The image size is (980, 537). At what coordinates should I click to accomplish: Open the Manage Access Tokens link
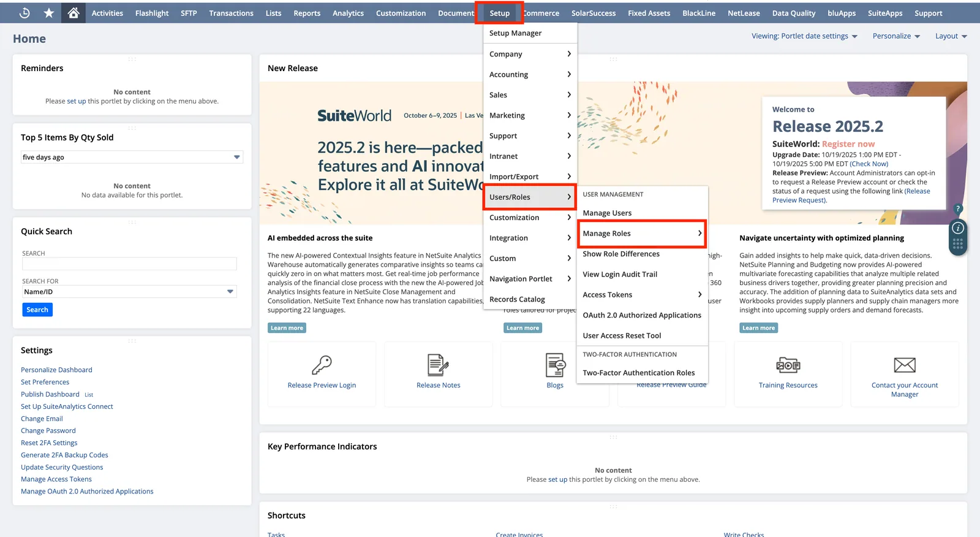click(56, 479)
